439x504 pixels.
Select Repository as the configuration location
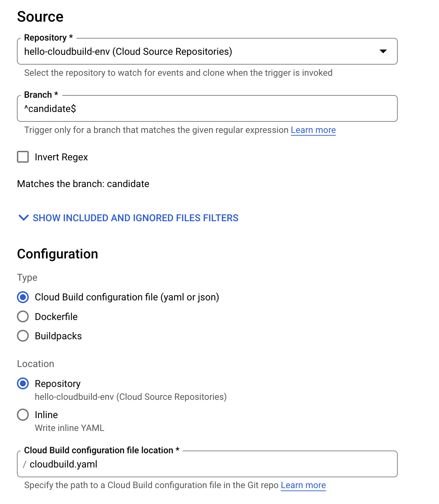[23, 384]
